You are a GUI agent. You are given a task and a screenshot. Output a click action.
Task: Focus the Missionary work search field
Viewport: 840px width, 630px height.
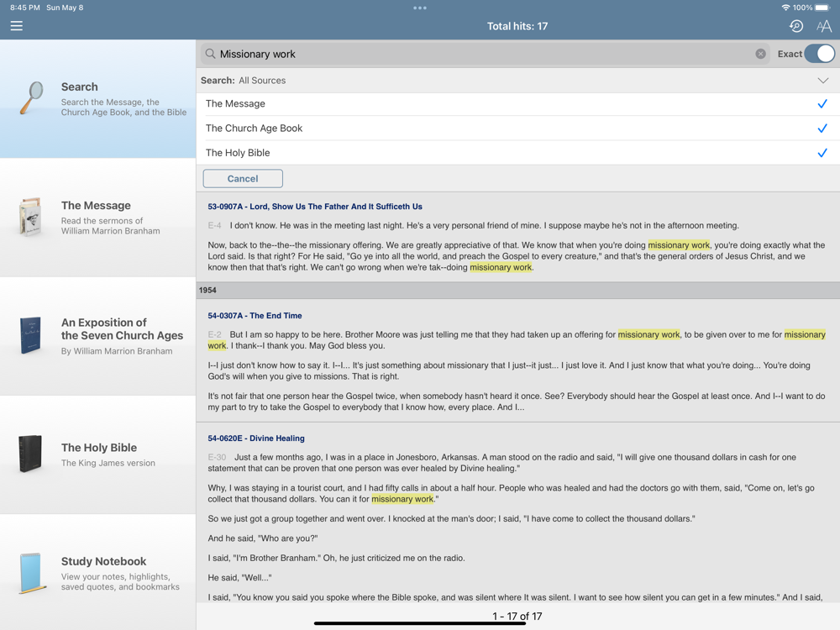(486, 54)
